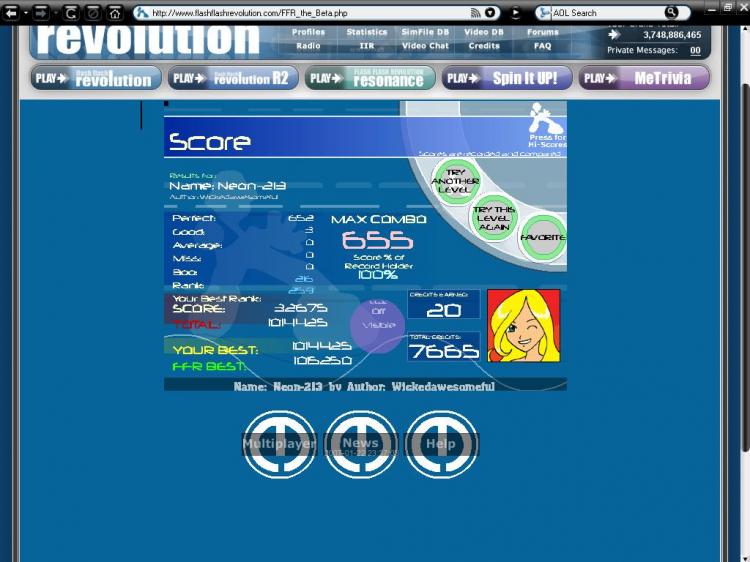Viewport: 750px width, 562px height.
Task: Add song with the Favorite button
Action: pos(543,238)
